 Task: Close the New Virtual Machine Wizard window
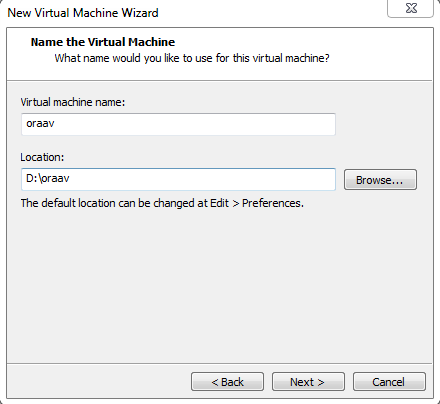click(x=411, y=8)
